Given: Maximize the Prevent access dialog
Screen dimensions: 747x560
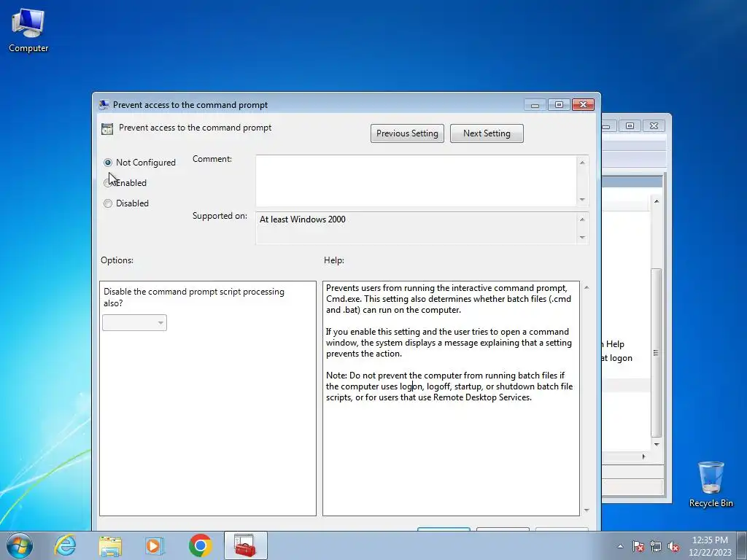Looking at the screenshot, I should point(559,105).
